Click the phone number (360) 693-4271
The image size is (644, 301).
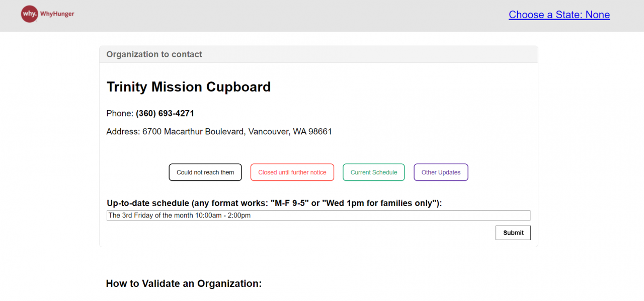coord(165,114)
